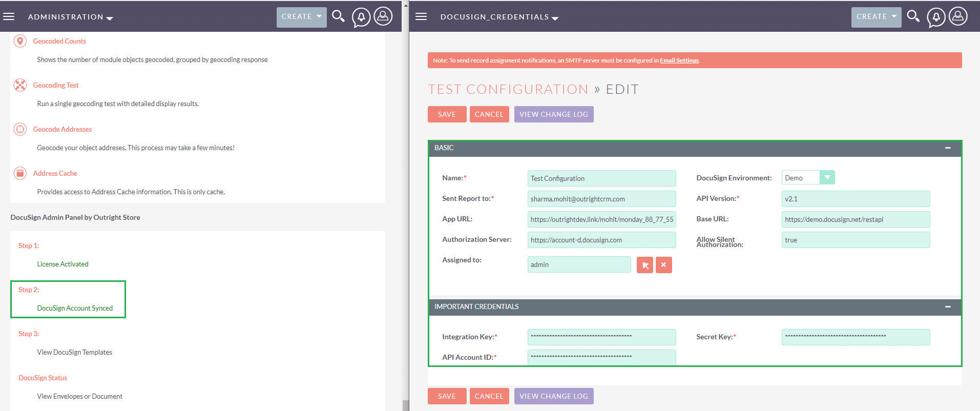Open View Envelopes or Document link

79,396
